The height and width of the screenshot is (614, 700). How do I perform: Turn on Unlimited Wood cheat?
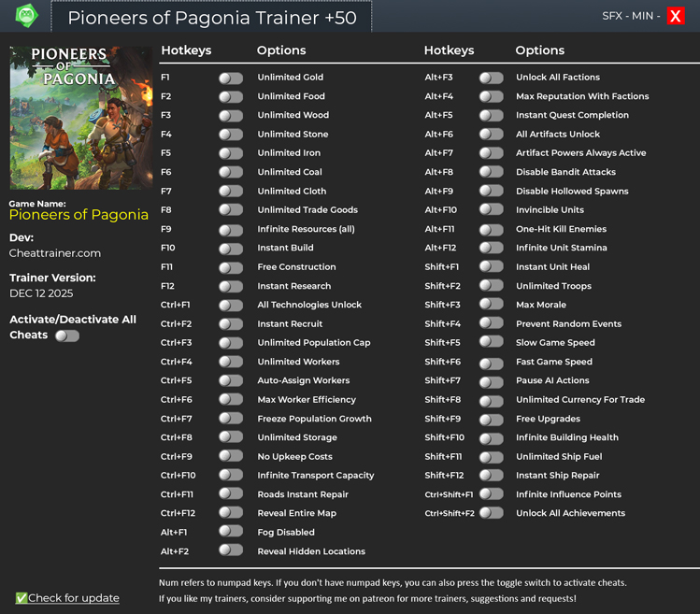click(x=230, y=116)
